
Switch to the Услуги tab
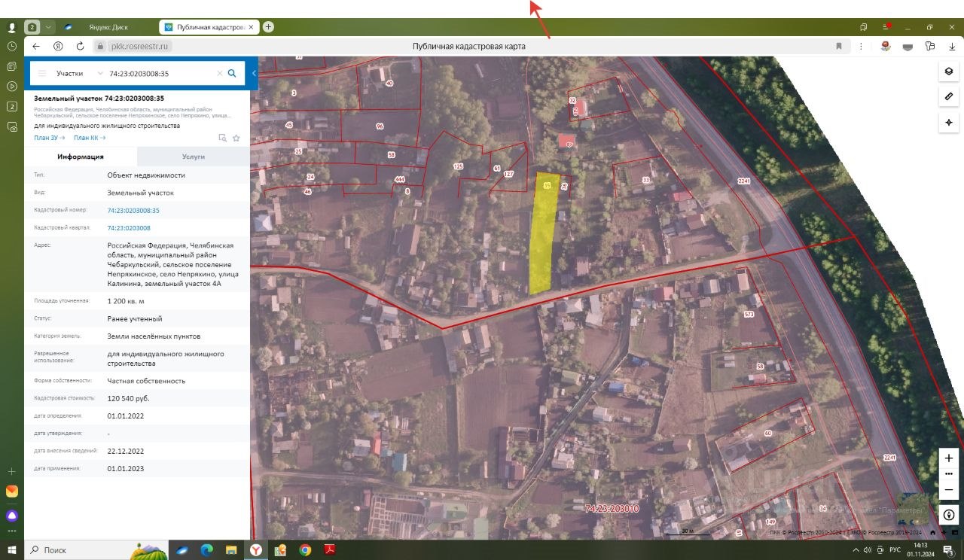pos(193,157)
